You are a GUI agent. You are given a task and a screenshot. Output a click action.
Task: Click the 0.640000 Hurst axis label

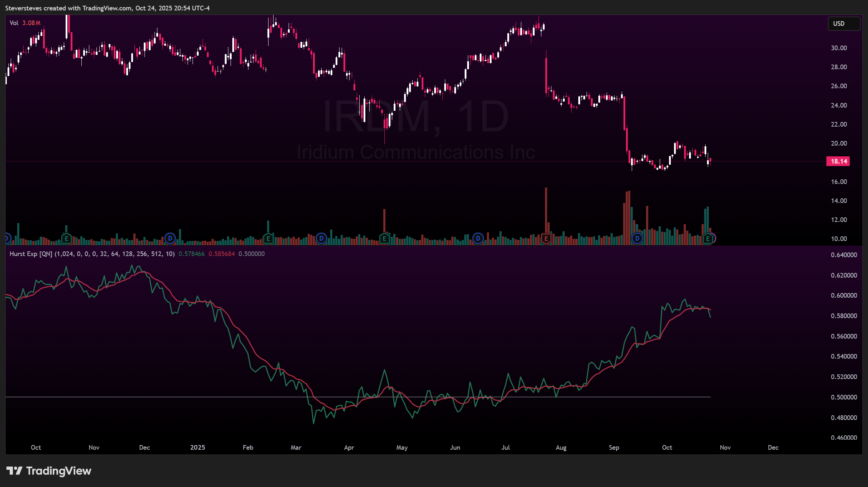tap(844, 255)
